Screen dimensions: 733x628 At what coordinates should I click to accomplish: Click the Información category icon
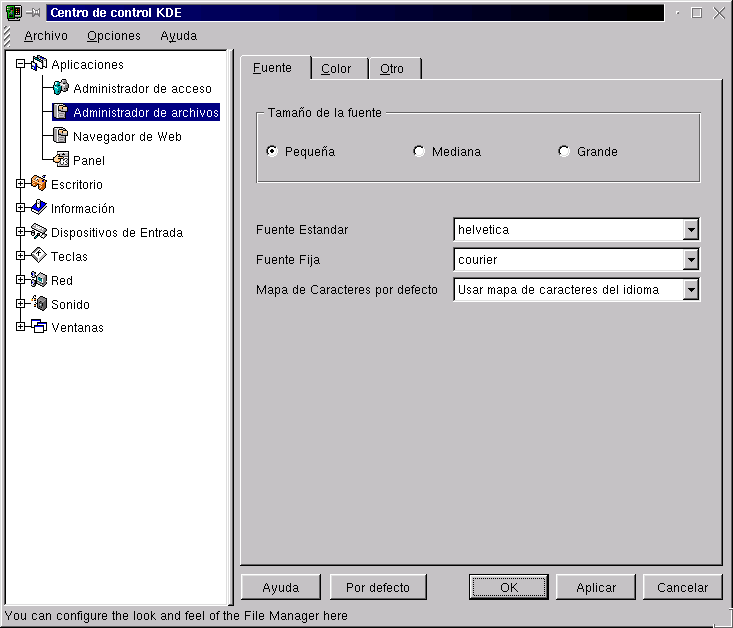click(39, 208)
